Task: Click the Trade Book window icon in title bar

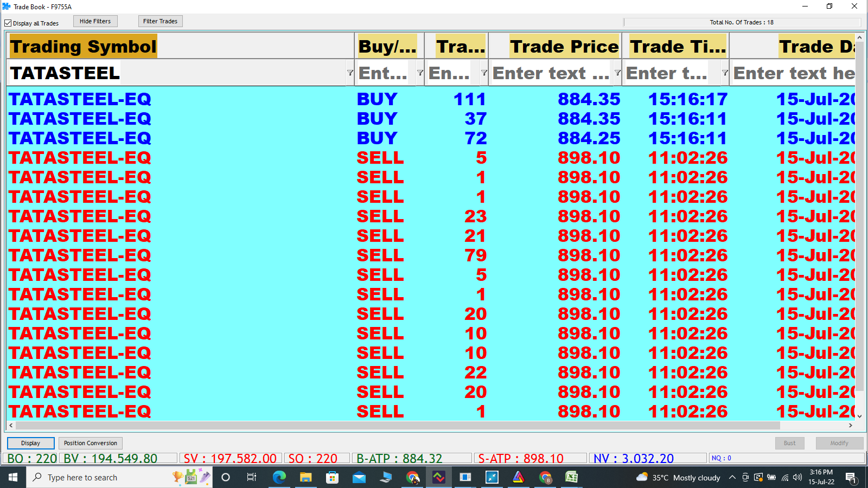Action: pos(7,7)
